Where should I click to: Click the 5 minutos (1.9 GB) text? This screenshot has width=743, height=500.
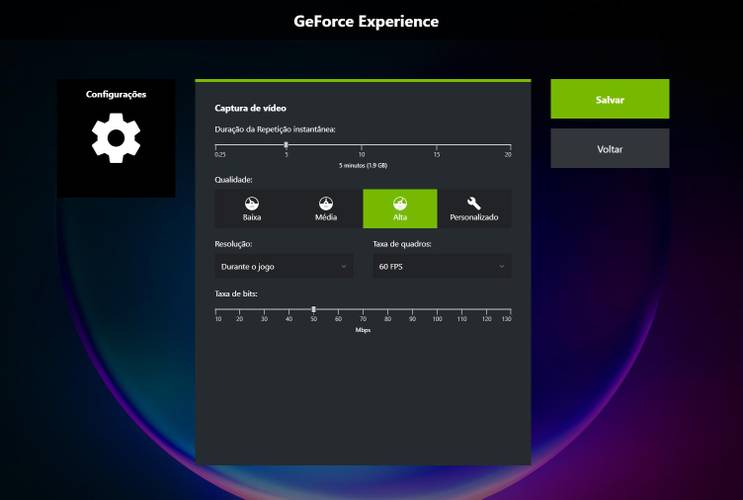point(363,165)
